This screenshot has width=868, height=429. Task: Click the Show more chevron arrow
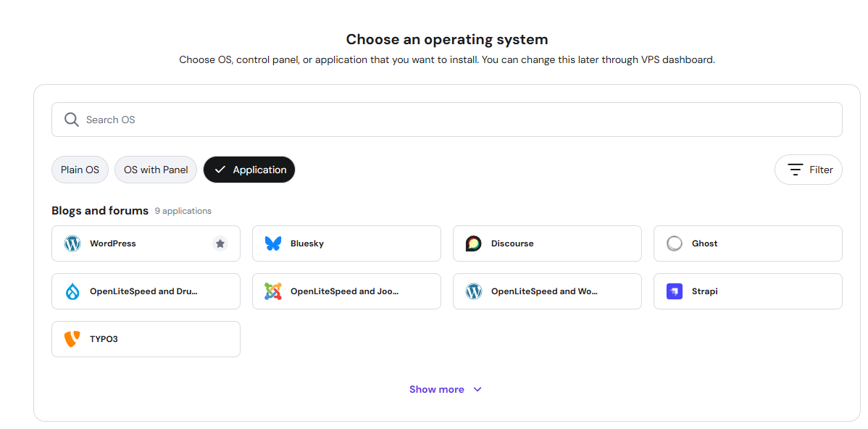pyautogui.click(x=477, y=390)
